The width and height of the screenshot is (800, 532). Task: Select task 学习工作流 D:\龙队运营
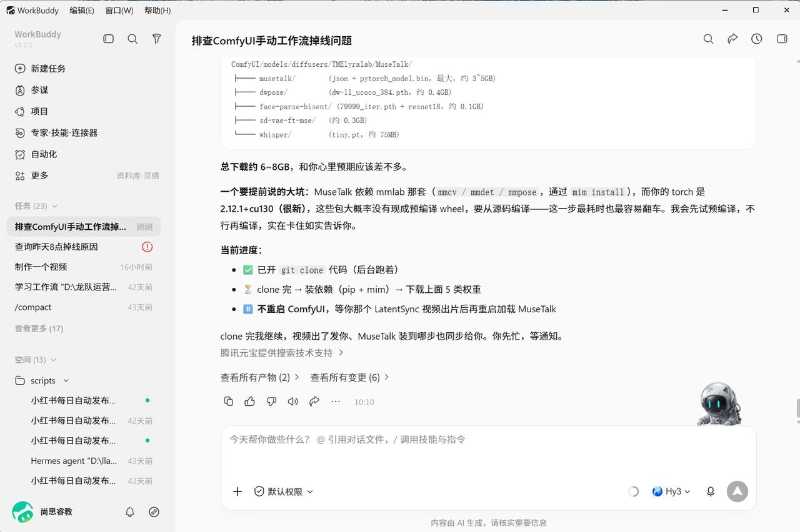tap(84, 287)
